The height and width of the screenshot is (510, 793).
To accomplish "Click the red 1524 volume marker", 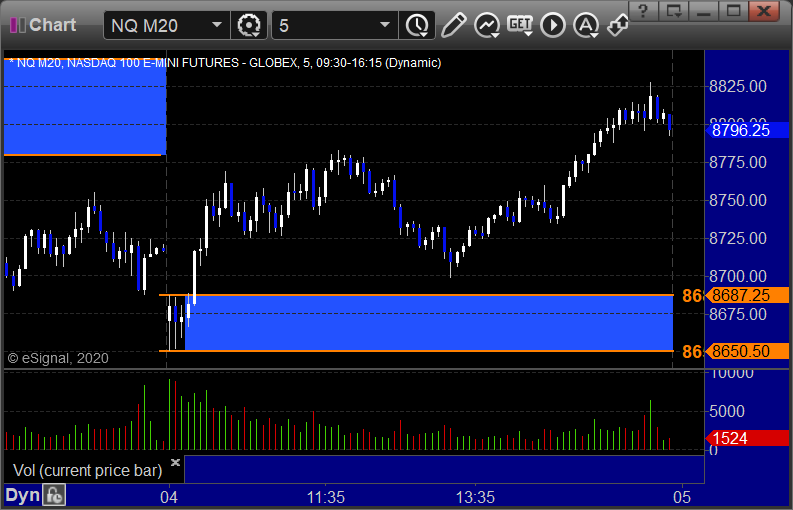I will [x=747, y=438].
